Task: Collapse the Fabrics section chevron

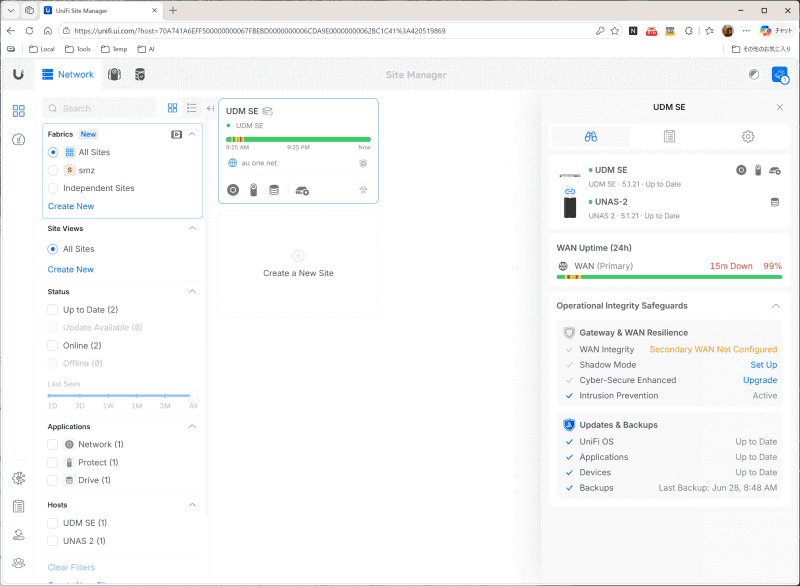Action: 192,134
